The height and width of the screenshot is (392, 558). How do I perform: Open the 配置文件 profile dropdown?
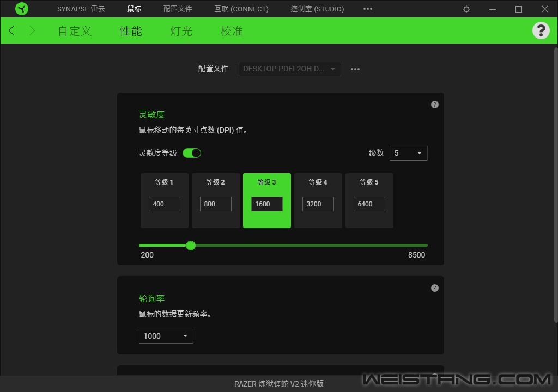(x=290, y=69)
